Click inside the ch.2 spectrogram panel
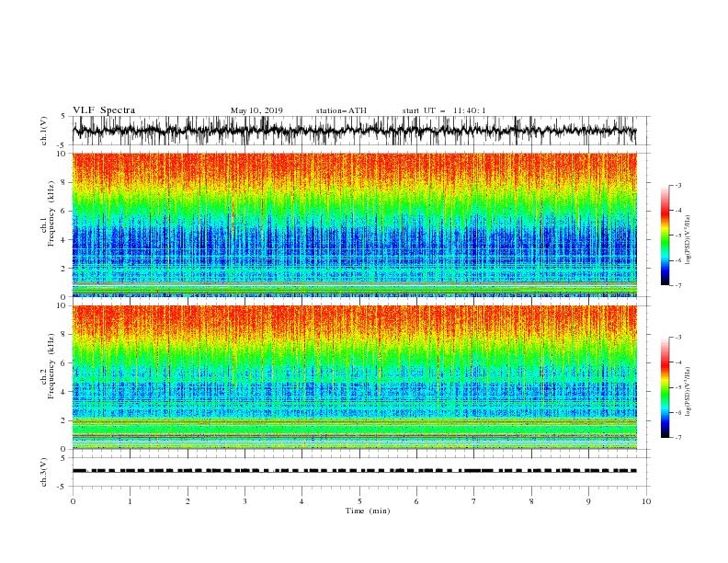Image resolution: width=728 pixels, height=563 pixels. 354,377
